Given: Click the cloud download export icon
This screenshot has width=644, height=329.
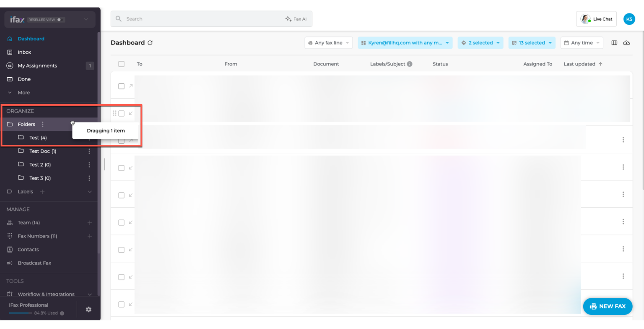Looking at the screenshot, I should point(626,43).
